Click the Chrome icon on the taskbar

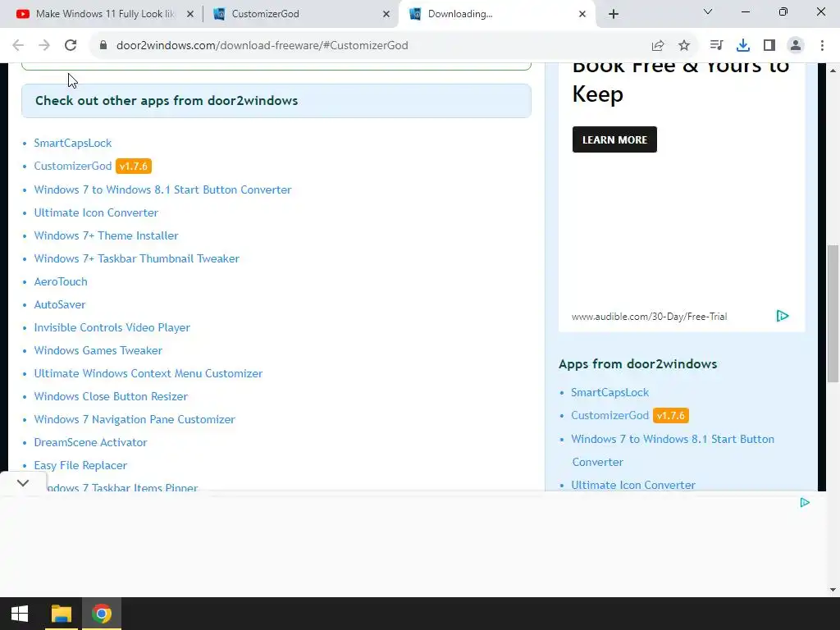pos(102,614)
